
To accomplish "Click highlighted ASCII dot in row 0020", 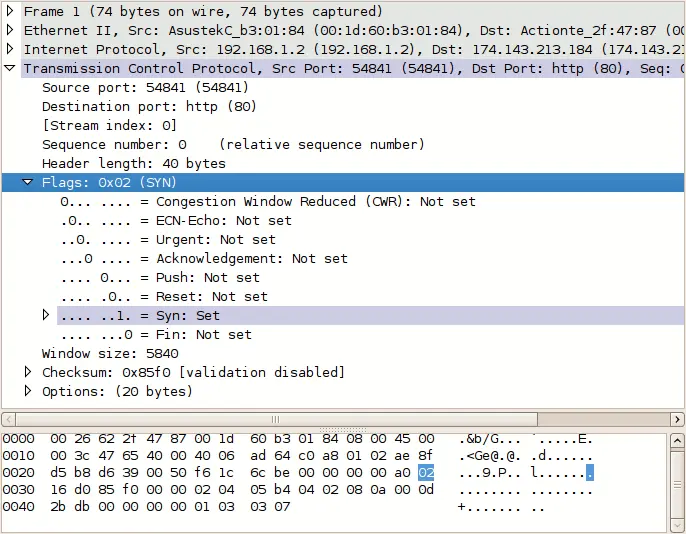I will pos(590,473).
